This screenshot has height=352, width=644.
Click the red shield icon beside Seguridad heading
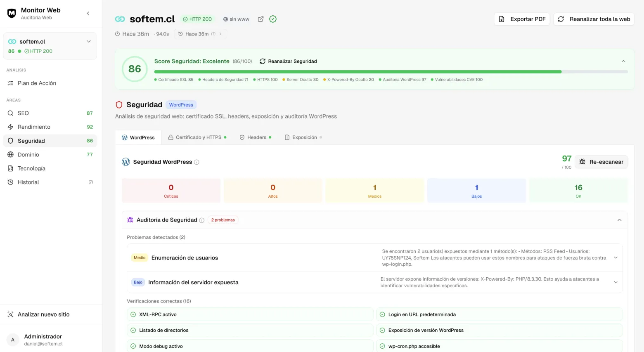tap(119, 104)
